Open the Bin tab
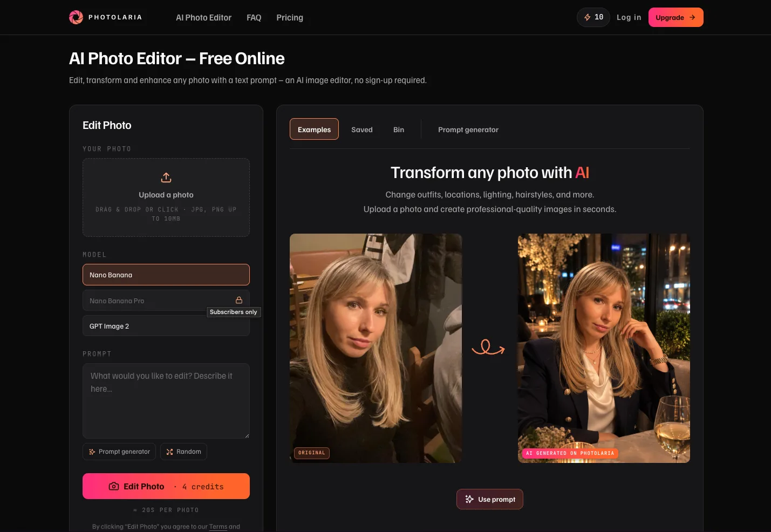The width and height of the screenshot is (771, 532). (399, 129)
